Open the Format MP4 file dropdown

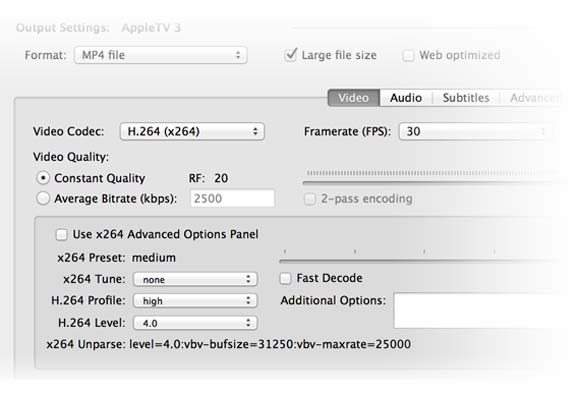point(160,55)
